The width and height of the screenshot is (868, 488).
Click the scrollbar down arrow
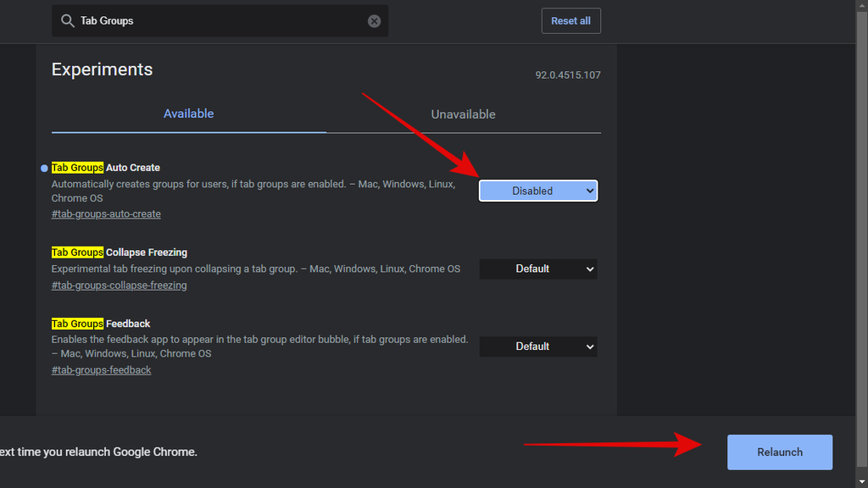[862, 482]
